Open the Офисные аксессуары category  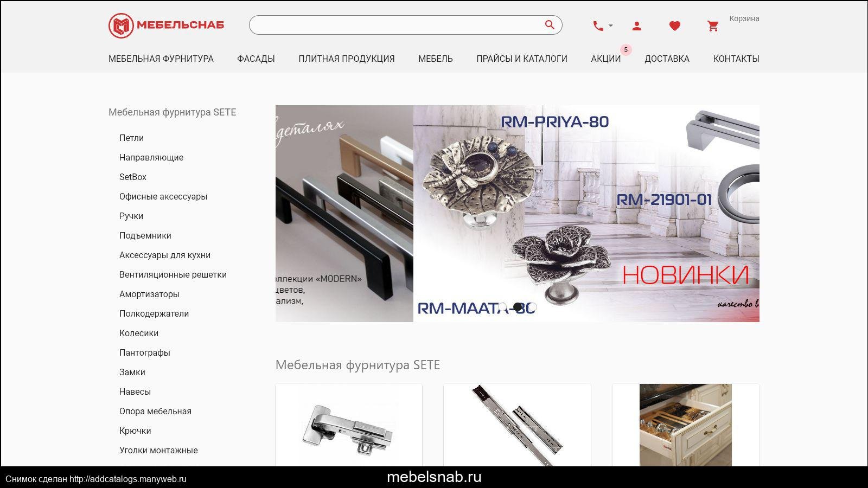coord(163,196)
